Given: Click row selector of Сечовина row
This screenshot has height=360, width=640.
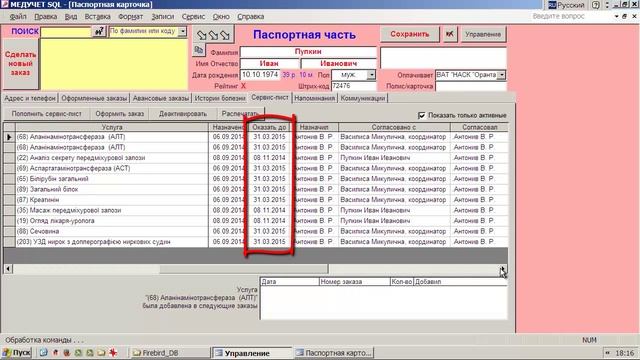Looking at the screenshot, I should coord(9,231).
